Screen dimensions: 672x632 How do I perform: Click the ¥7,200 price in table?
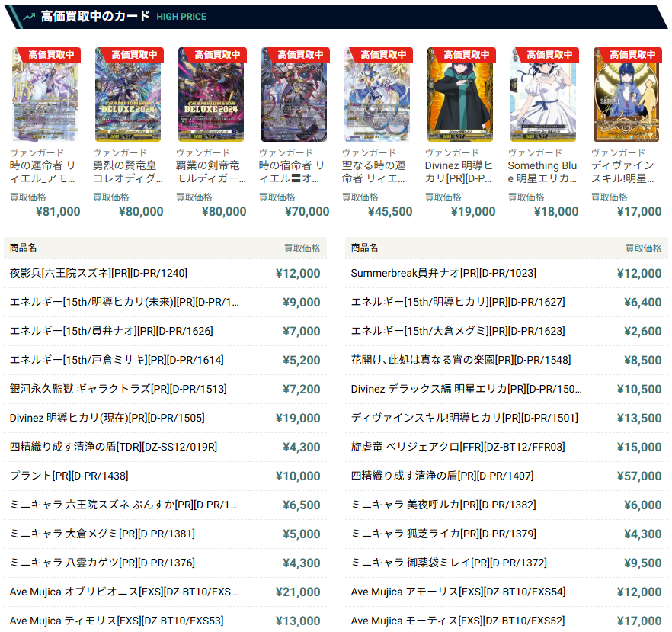[301, 389]
